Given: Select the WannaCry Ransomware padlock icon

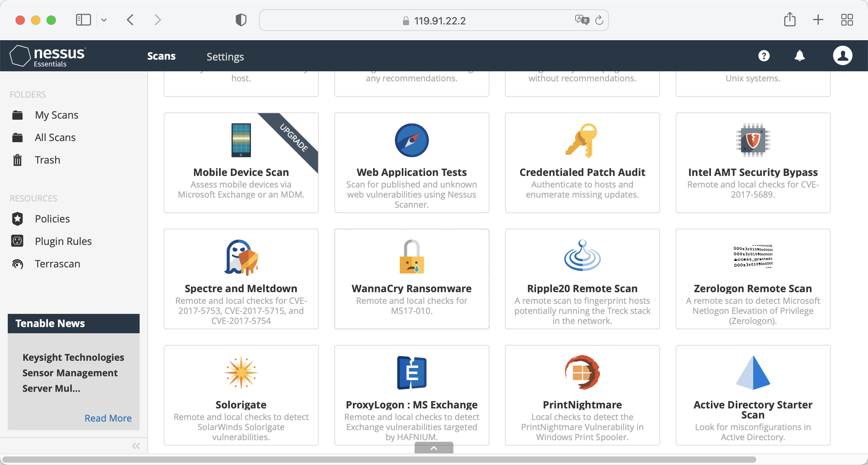Looking at the screenshot, I should (412, 257).
